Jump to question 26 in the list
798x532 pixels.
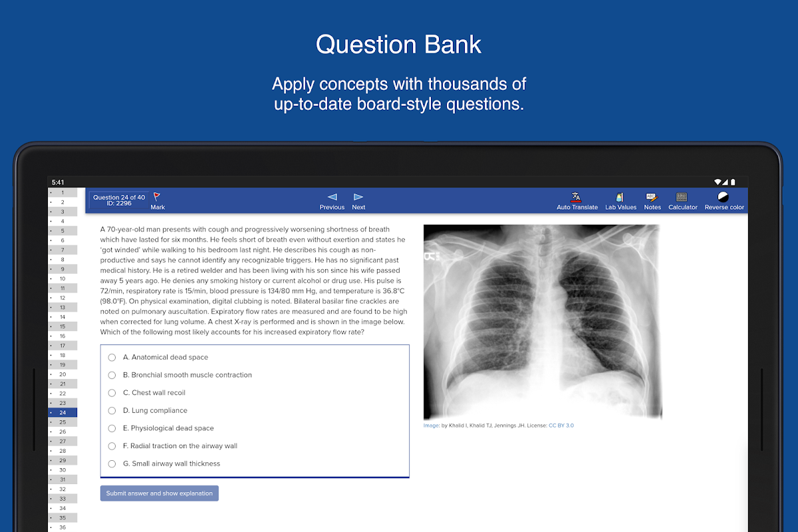click(63, 432)
